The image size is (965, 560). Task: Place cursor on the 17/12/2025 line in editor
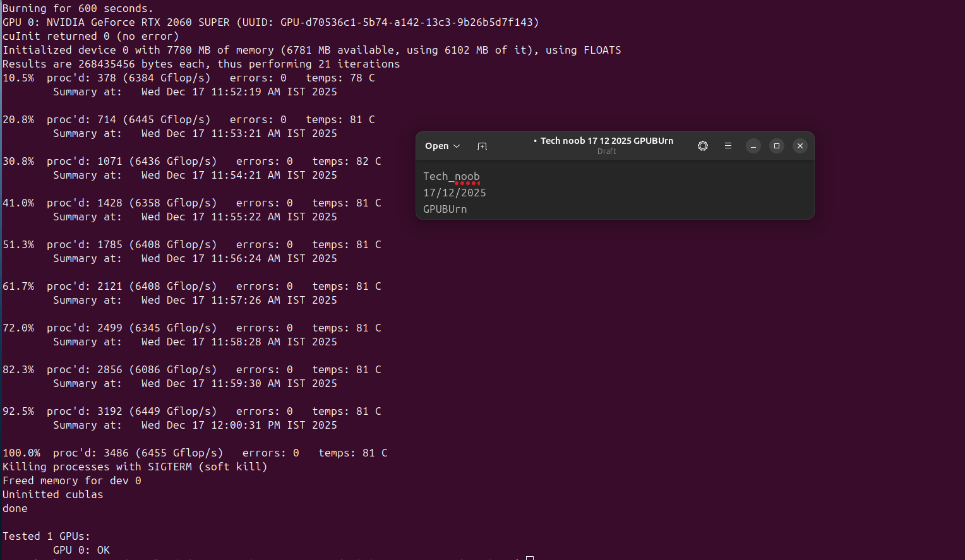455,193
